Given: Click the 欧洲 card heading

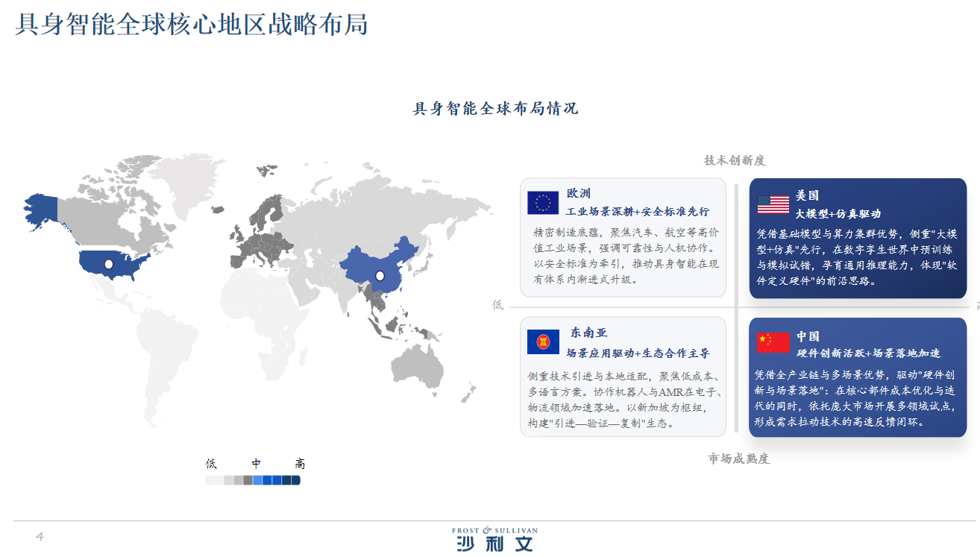Looking at the screenshot, I should tap(578, 194).
